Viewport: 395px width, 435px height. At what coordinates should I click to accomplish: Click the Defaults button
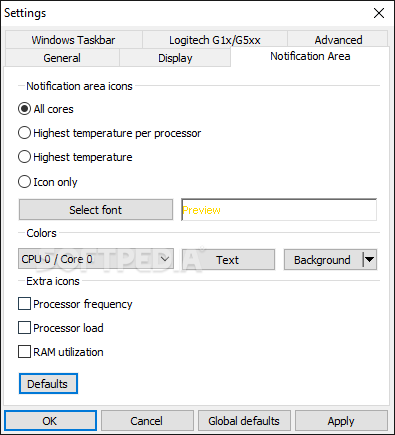click(48, 384)
